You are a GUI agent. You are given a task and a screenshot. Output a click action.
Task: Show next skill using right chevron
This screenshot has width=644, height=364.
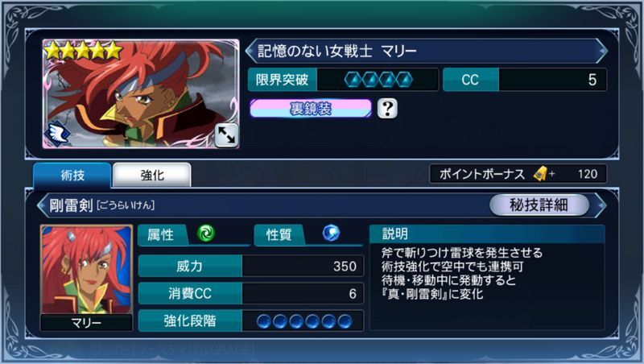601,205
